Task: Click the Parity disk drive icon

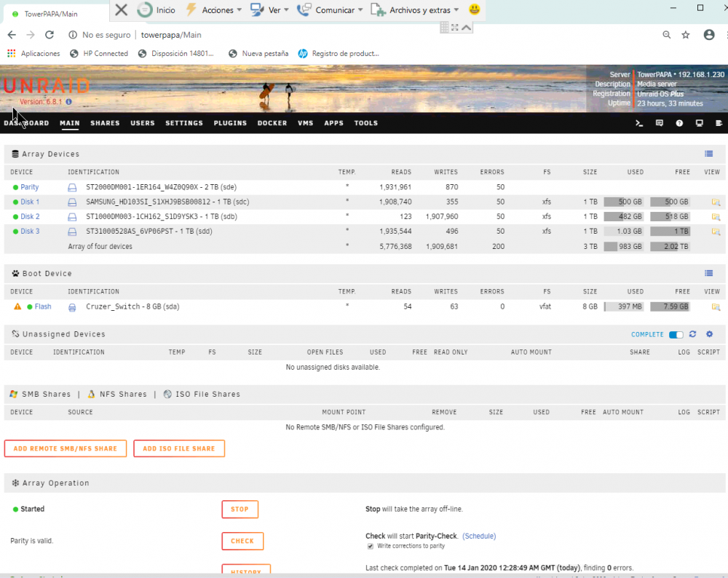Action: (72, 187)
